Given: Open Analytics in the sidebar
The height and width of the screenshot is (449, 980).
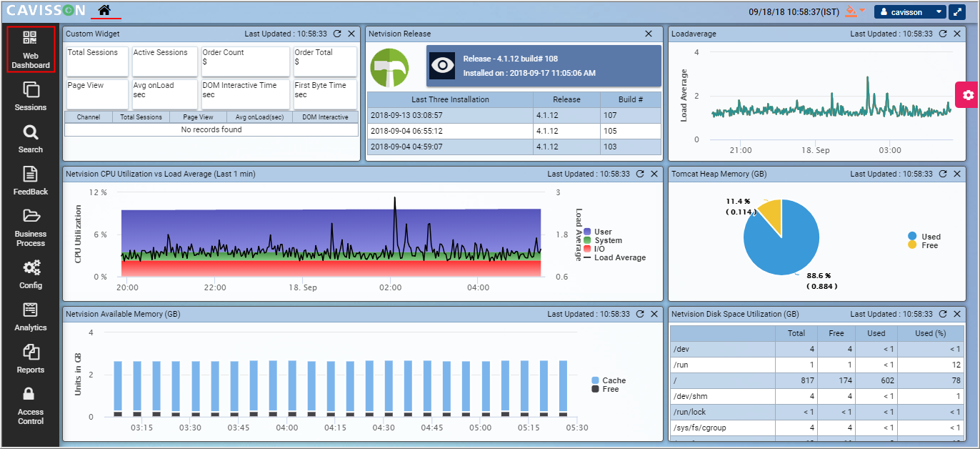Looking at the screenshot, I should (x=31, y=317).
